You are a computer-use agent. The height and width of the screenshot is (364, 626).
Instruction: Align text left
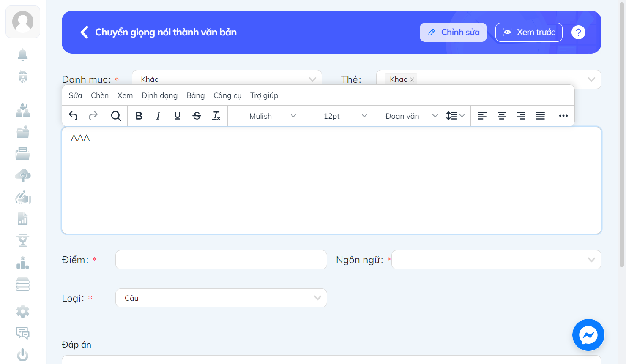482,116
